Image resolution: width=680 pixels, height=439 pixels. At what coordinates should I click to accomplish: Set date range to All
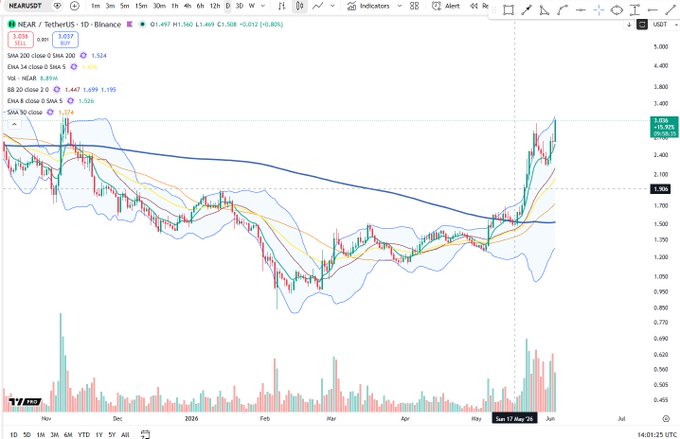pyautogui.click(x=125, y=434)
